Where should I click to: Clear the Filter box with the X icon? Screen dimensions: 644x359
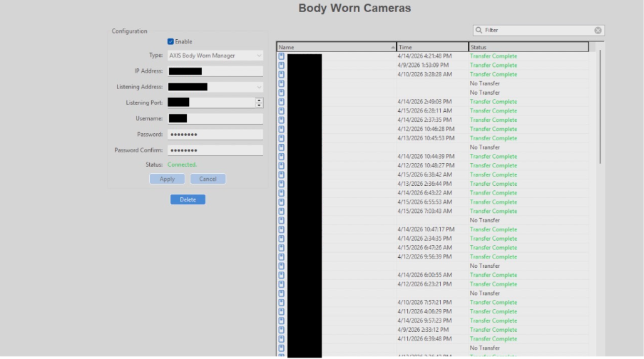click(x=598, y=31)
